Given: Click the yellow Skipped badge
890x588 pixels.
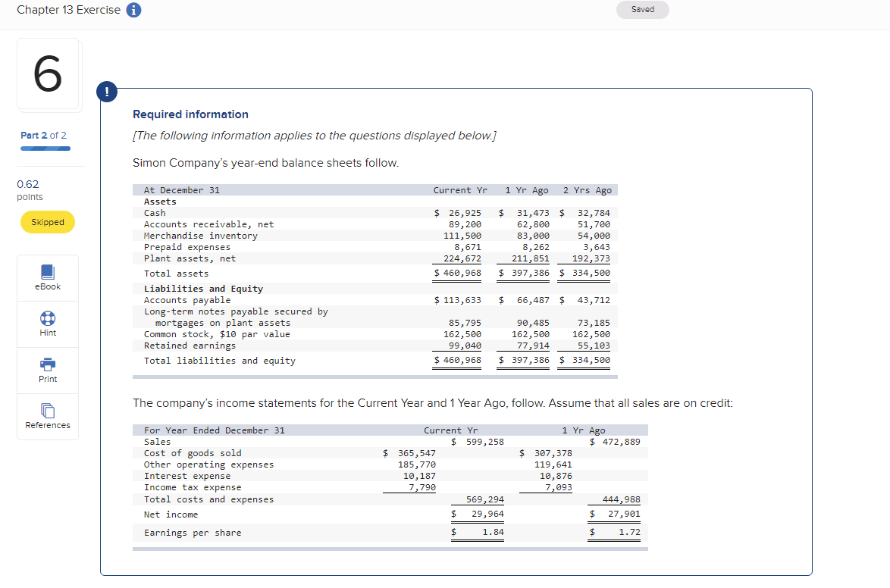Looking at the screenshot, I should pyautogui.click(x=48, y=222).
